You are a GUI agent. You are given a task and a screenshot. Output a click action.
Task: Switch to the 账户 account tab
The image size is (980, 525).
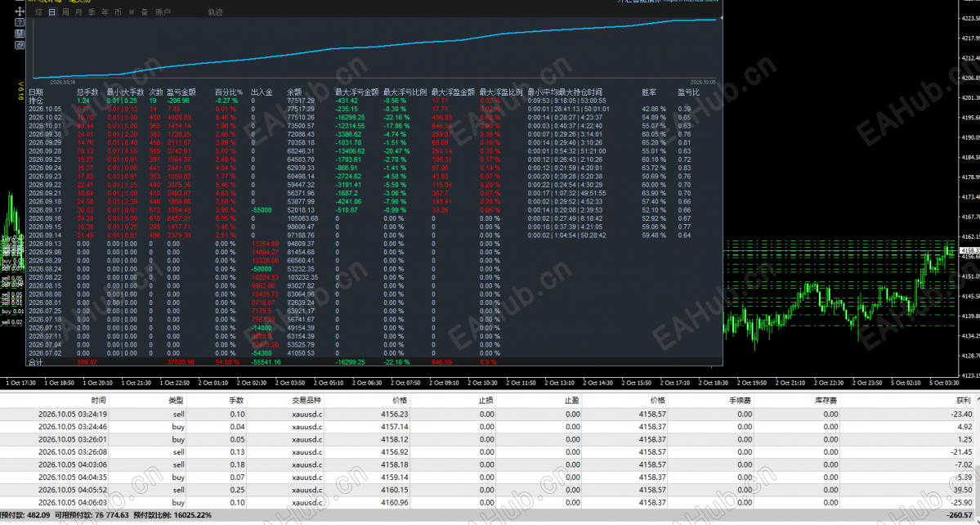point(163,12)
